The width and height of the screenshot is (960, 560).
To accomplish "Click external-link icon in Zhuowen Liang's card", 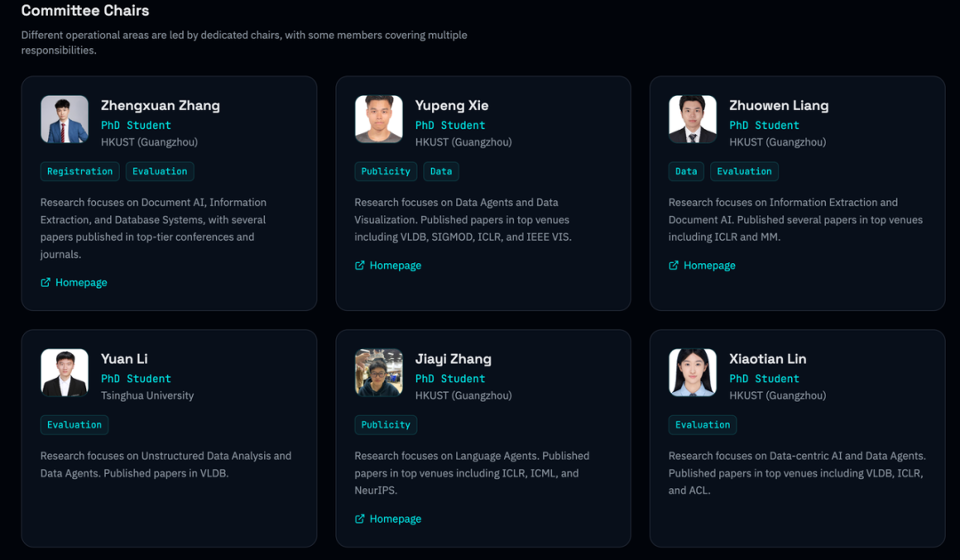I will click(x=674, y=266).
